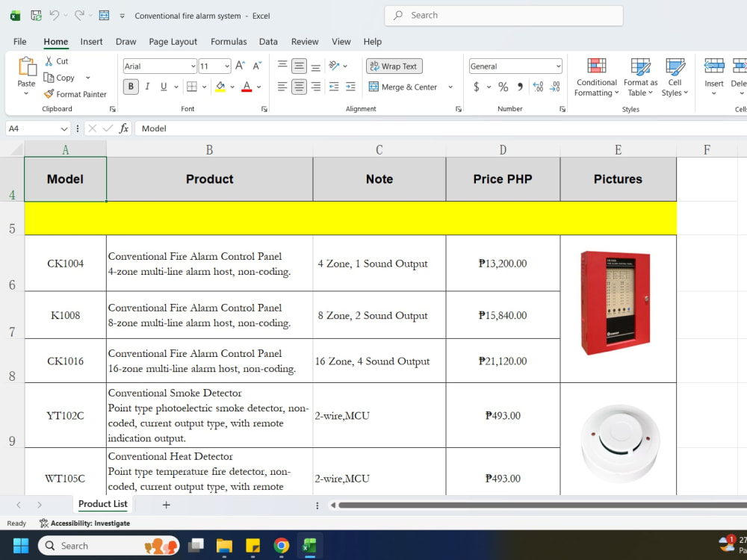Screen dimensions: 747x560
Task: Toggle Wrap Text button
Action: point(394,66)
